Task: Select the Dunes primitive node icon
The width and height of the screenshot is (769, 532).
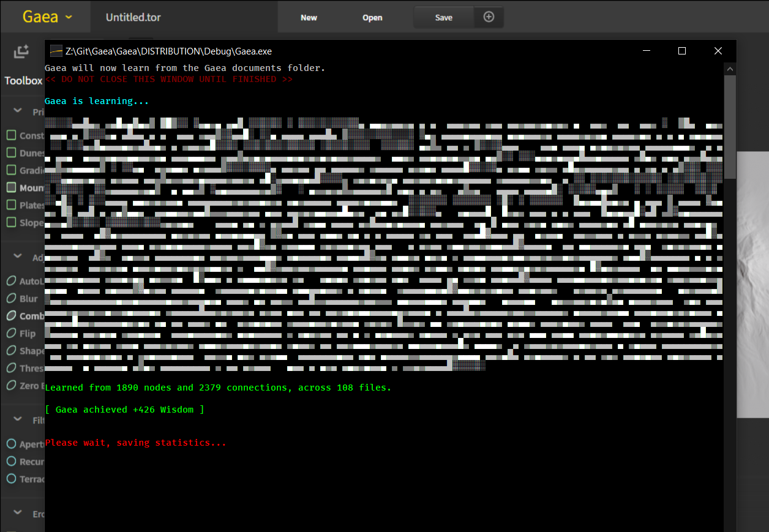Action: pyautogui.click(x=11, y=153)
